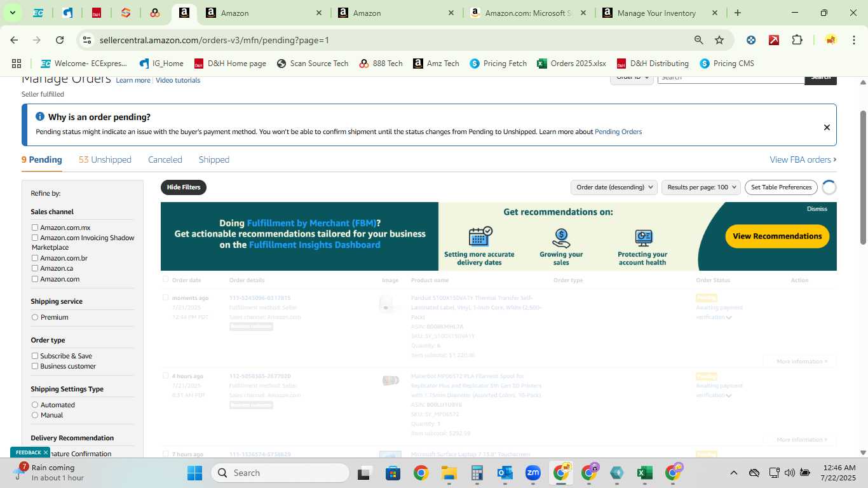Open the browser Extensions puzzle icon
The height and width of the screenshot is (488, 868).
point(797,40)
